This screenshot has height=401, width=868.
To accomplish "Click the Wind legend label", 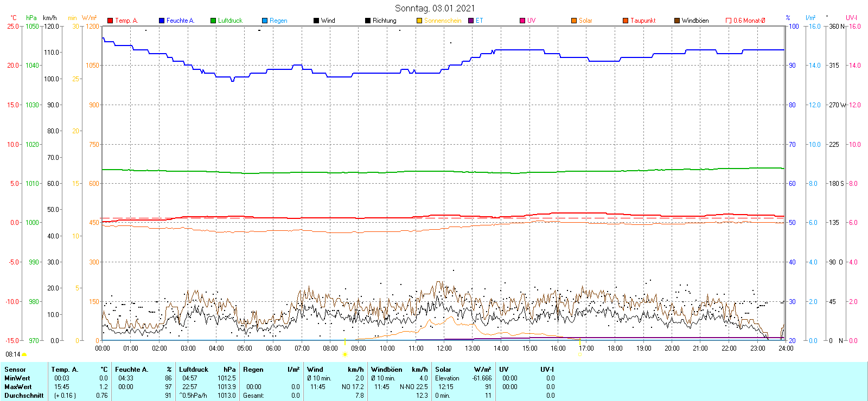I will [x=328, y=21].
